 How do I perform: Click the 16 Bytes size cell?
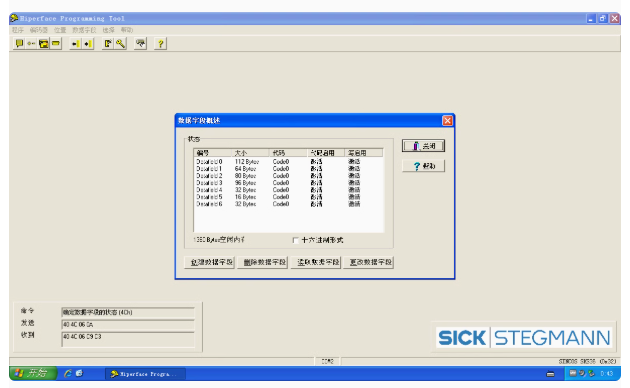click(x=245, y=197)
